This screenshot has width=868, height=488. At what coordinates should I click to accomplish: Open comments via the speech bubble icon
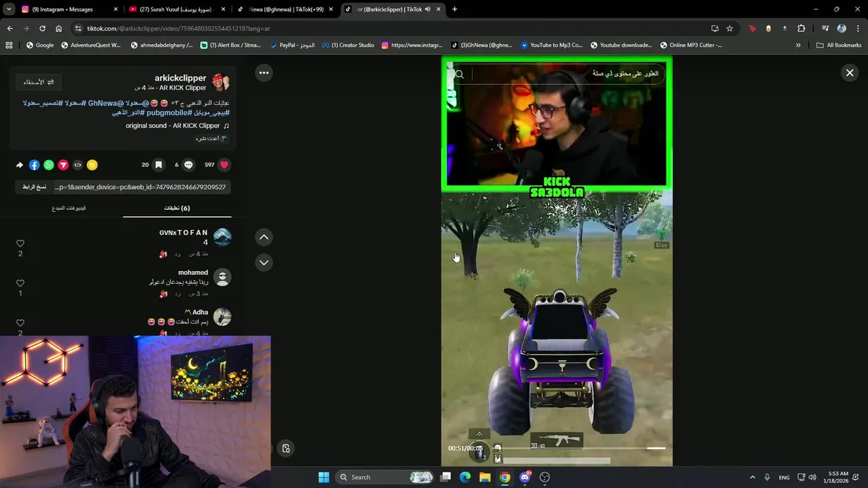click(189, 165)
